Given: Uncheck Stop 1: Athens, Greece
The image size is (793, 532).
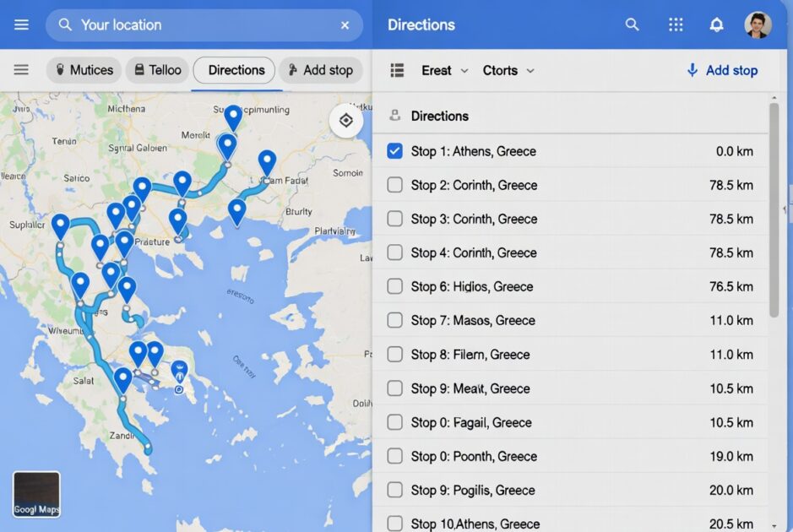Looking at the screenshot, I should tap(394, 150).
